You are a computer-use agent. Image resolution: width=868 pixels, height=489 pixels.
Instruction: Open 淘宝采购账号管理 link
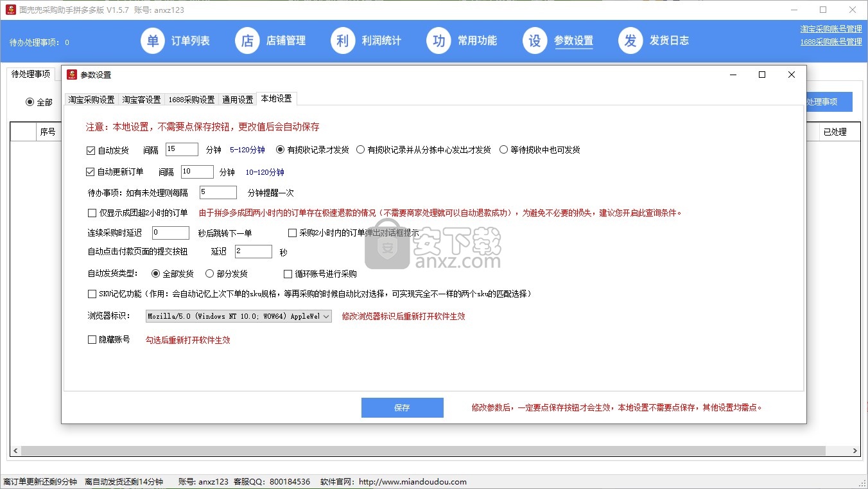(x=831, y=29)
